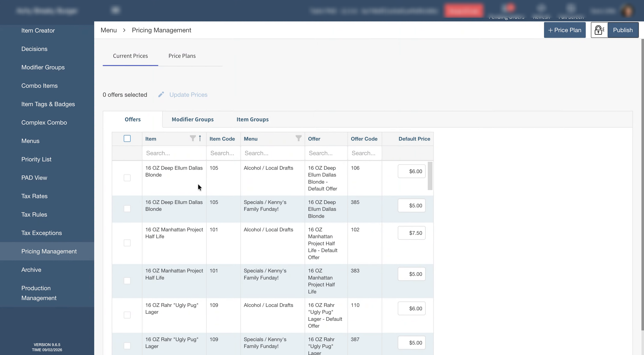The height and width of the screenshot is (355, 644).
Task: Click the blurred hamburger menu icon
Action: click(x=115, y=10)
